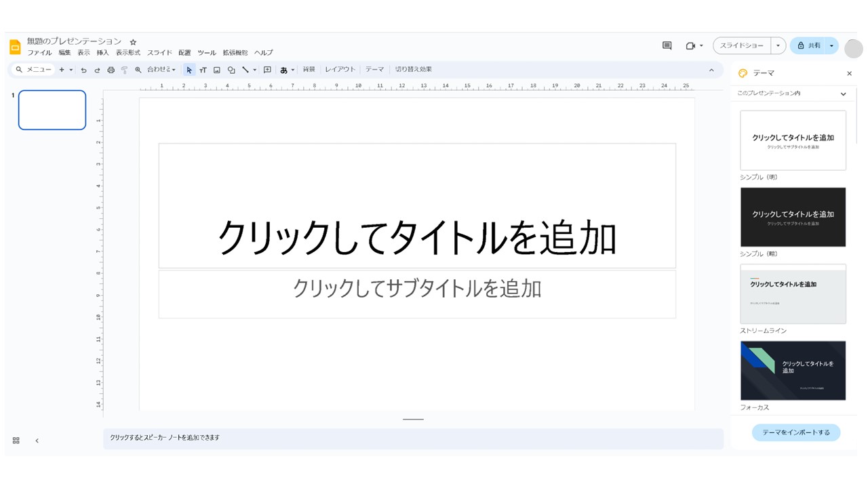Select the shape drawing tool
Image resolution: width=868 pixels, height=488 pixels.
click(231, 69)
